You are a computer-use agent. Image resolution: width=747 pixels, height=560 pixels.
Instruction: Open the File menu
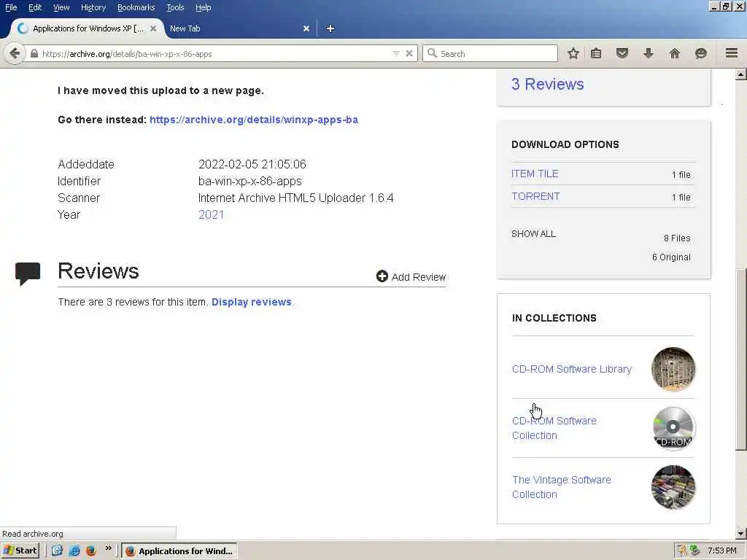[11, 7]
